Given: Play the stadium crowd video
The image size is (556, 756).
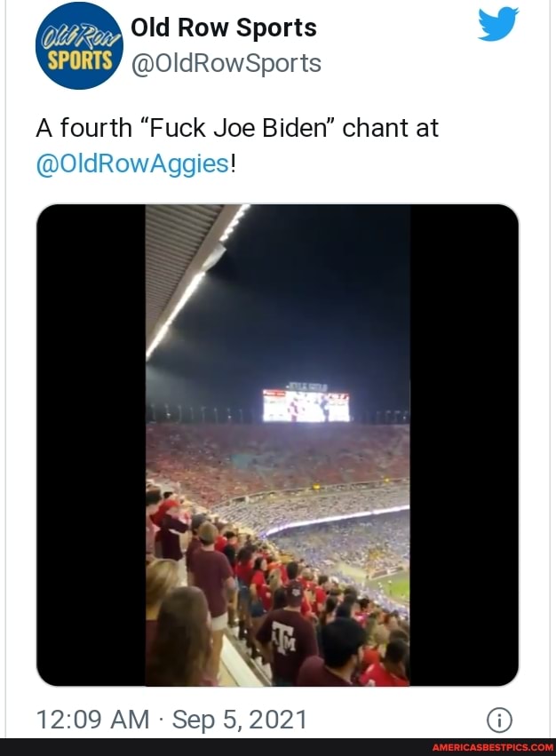Looking at the screenshot, I should click(277, 445).
